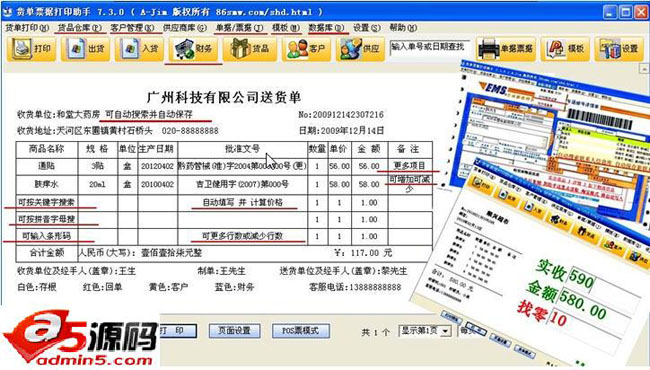This screenshot has height=370, width=650.
Task: Click the 20100402 production date cell
Action: [x=158, y=184]
